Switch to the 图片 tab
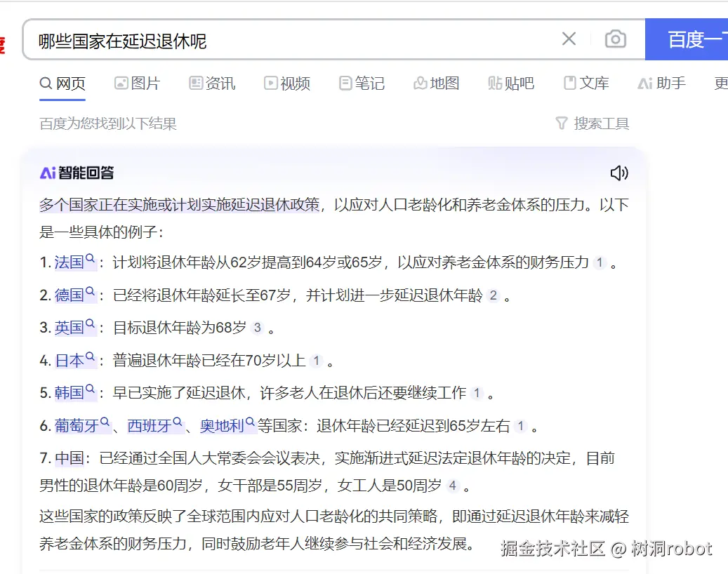728x574 pixels. pos(138,83)
